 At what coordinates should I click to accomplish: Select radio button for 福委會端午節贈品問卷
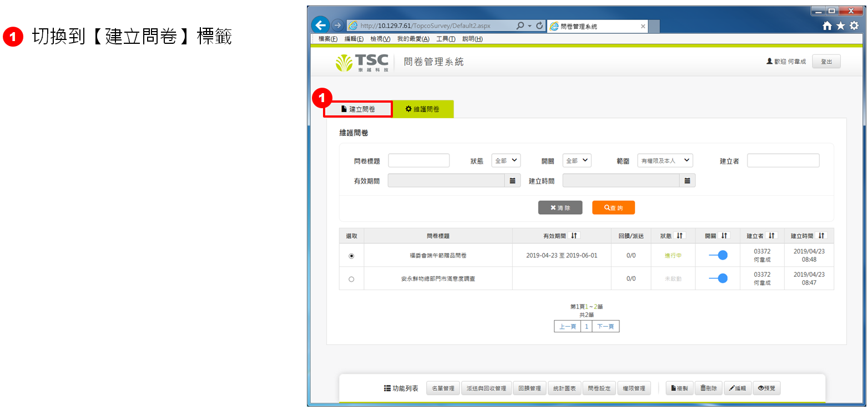coord(351,256)
